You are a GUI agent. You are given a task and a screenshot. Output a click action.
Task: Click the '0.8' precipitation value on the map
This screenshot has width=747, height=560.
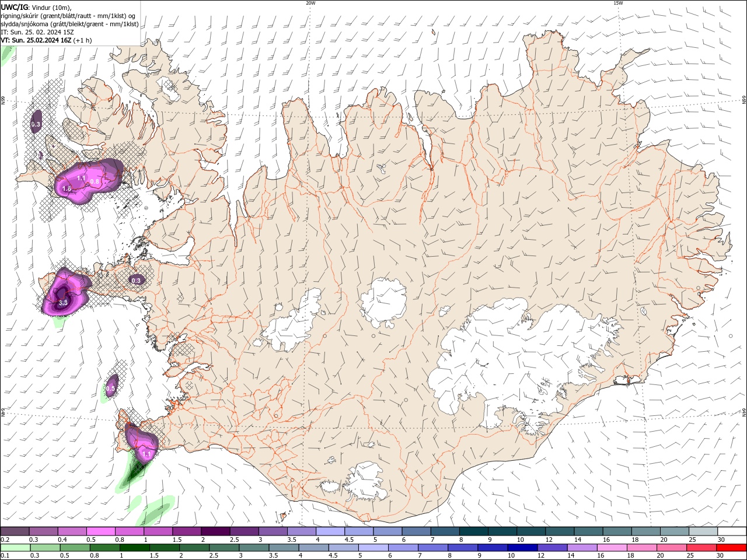coord(95,182)
